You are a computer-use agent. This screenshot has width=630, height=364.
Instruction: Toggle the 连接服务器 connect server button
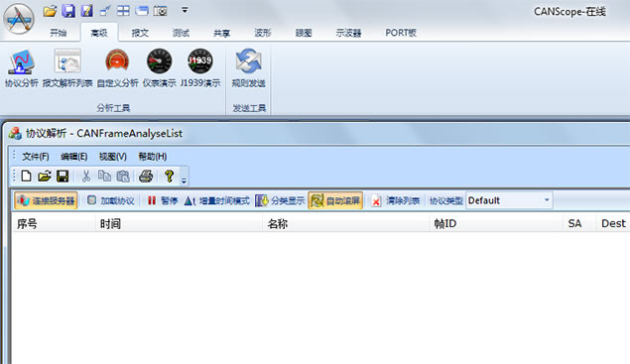tap(47, 200)
